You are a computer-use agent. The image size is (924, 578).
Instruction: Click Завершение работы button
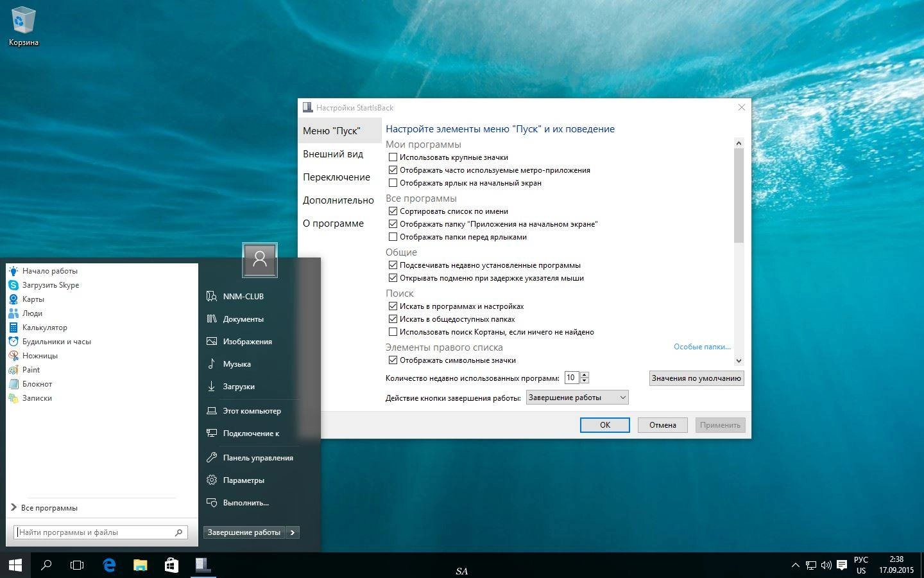click(x=244, y=532)
